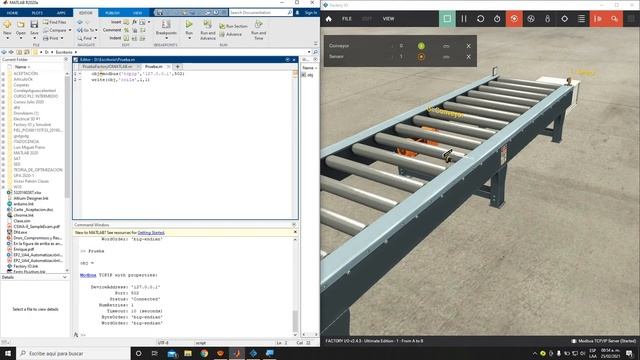
Task: Click the MATLAB New file icon
Action: click(x=7, y=25)
